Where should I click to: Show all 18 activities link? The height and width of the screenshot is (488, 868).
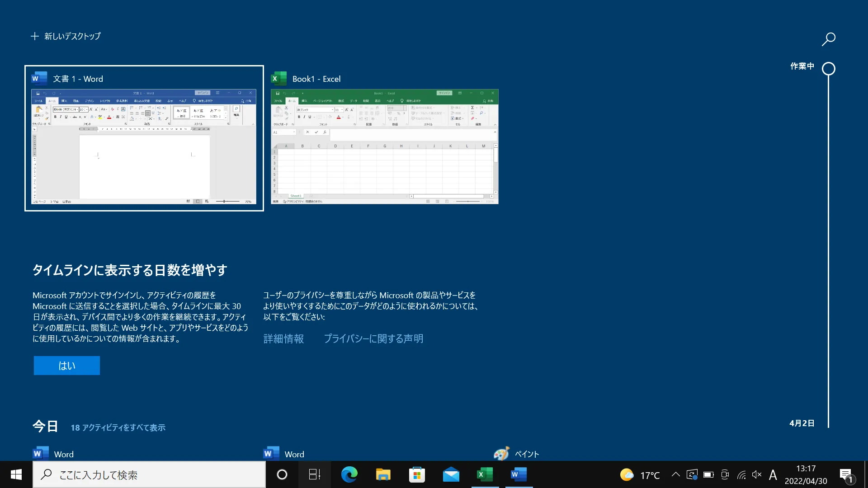pos(118,427)
